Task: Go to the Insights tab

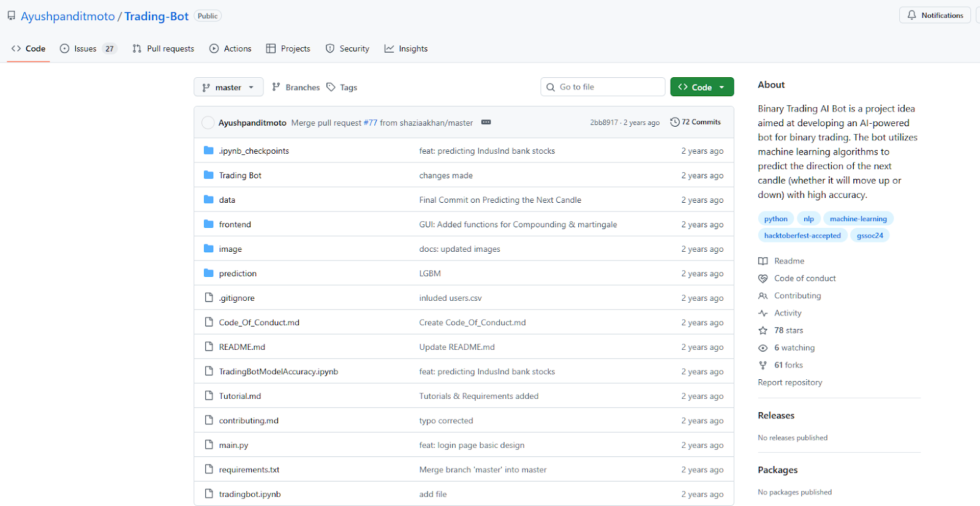Action: pyautogui.click(x=406, y=48)
